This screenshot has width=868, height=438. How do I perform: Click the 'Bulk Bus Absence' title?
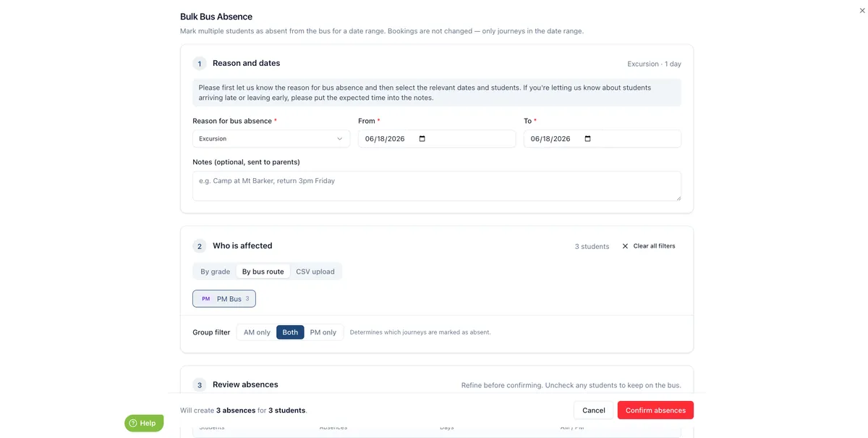point(216,17)
